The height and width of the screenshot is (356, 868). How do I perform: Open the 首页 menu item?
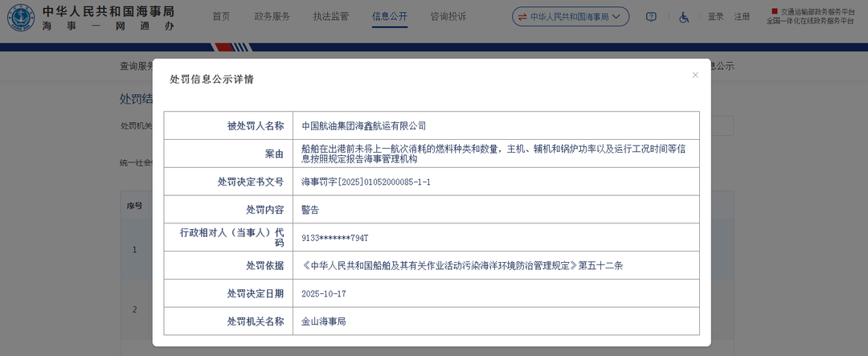click(221, 16)
